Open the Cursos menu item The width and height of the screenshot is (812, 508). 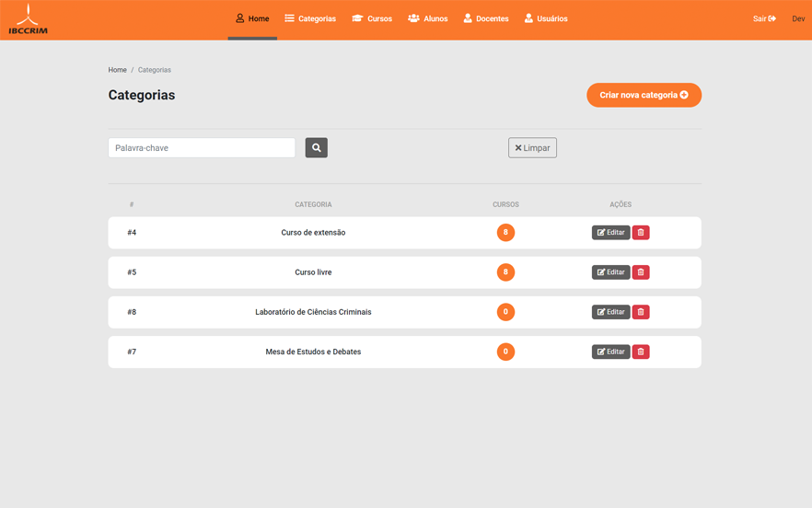point(372,18)
